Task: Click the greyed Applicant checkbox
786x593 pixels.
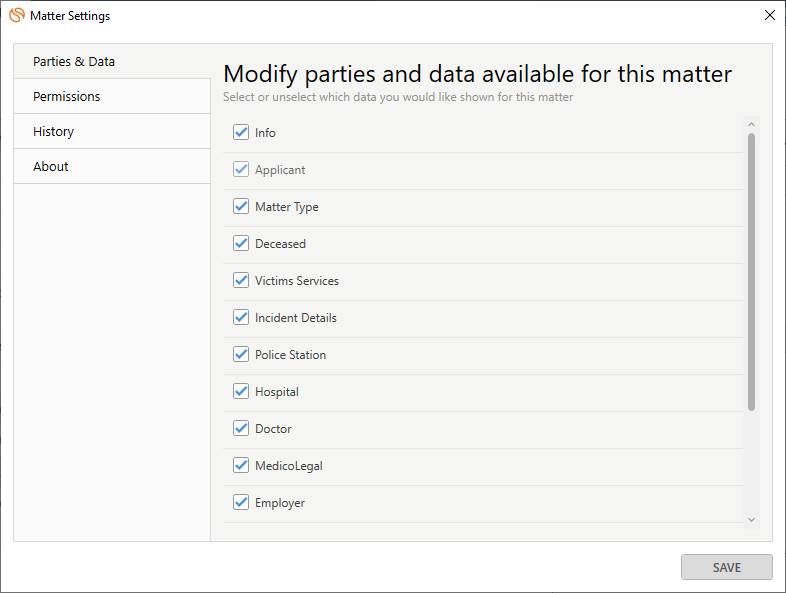Action: (x=241, y=169)
